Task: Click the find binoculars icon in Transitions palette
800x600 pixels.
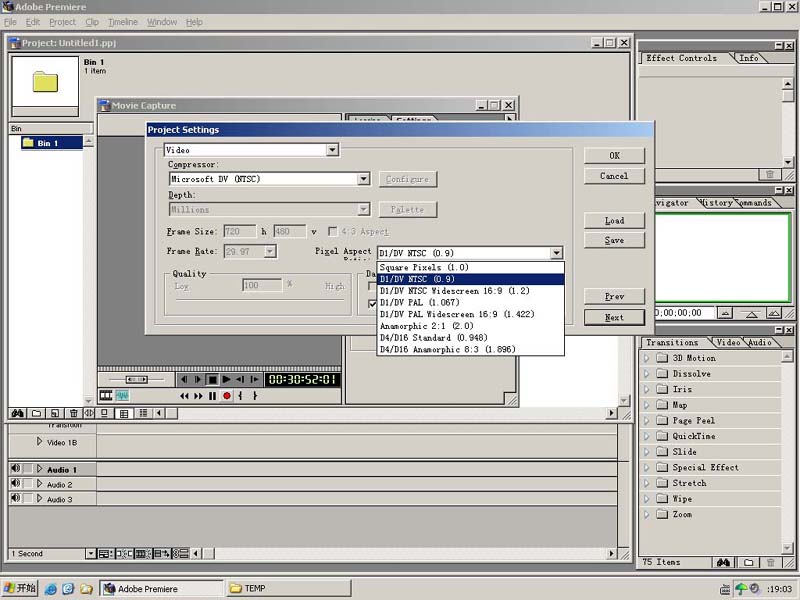Action: tap(723, 562)
